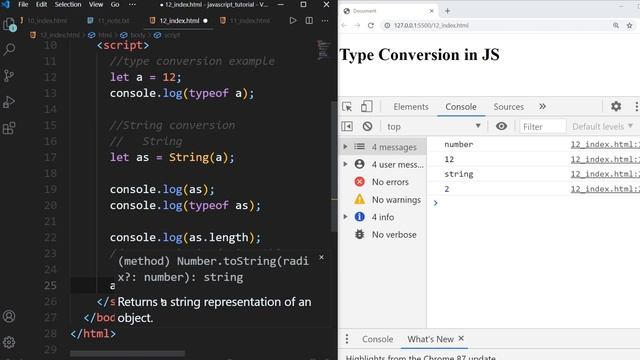Go forward in the Chrome browser

coord(357,25)
